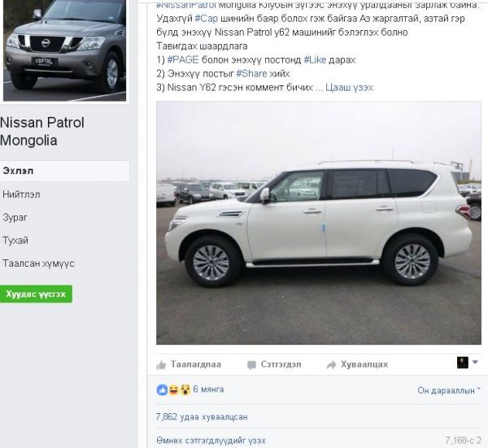Select the Эхлэл tab in sidebar
Viewport: 488px width, 448px height.
(x=65, y=171)
